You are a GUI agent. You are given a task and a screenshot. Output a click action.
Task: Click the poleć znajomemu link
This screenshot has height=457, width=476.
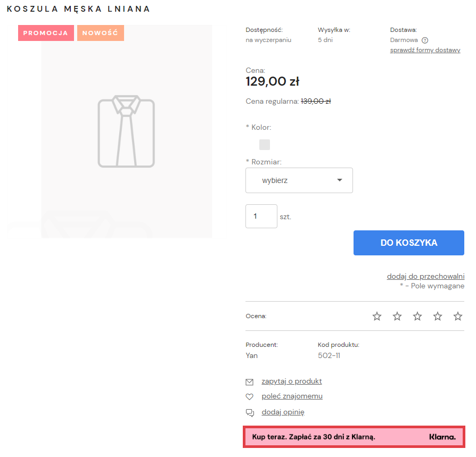(x=292, y=396)
